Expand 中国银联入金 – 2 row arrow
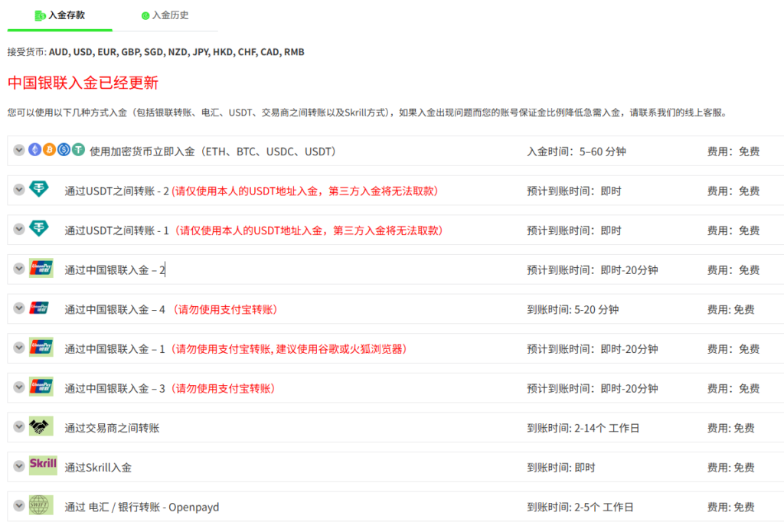 (x=19, y=269)
